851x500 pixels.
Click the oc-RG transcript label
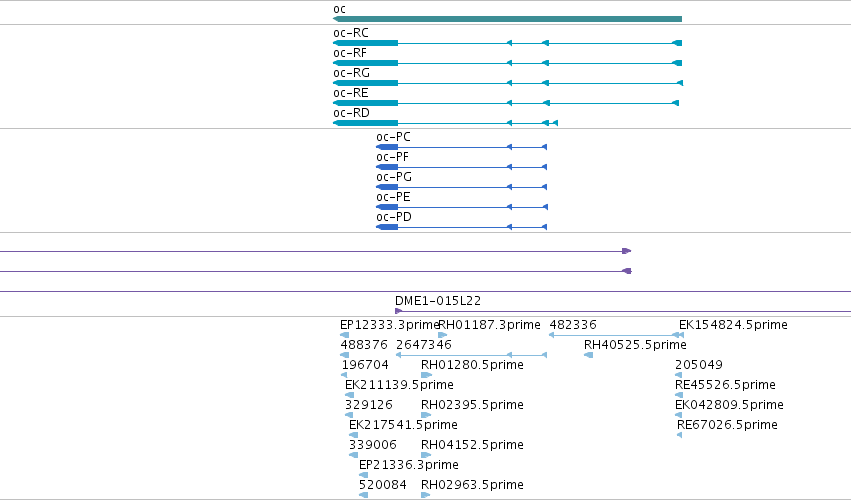pos(351,73)
